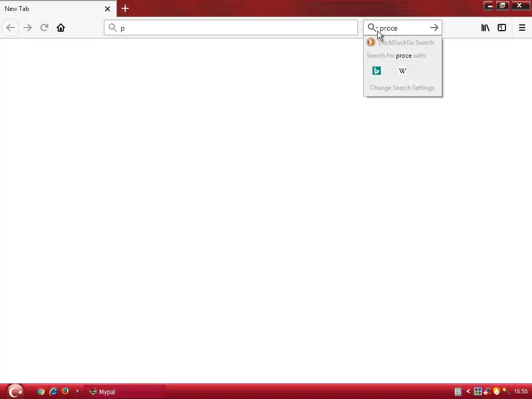Search for proce with Bing
The height and width of the screenshot is (399, 532).
click(x=377, y=71)
